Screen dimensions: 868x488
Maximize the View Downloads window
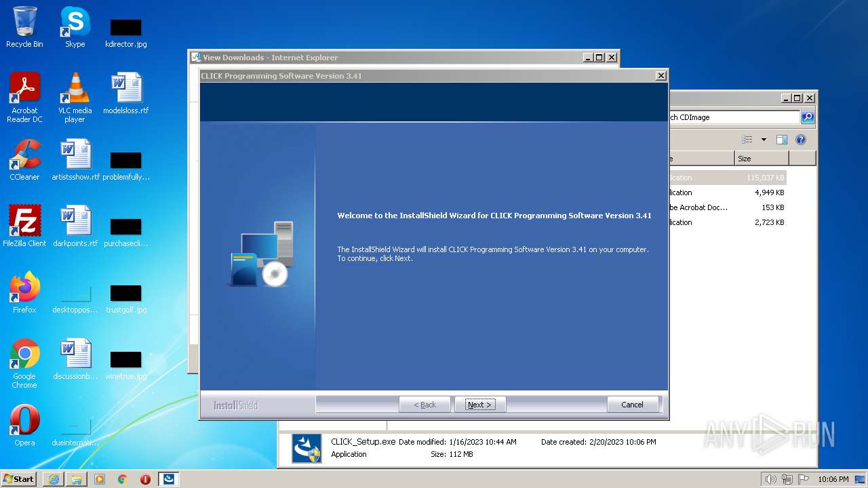pyautogui.click(x=599, y=58)
